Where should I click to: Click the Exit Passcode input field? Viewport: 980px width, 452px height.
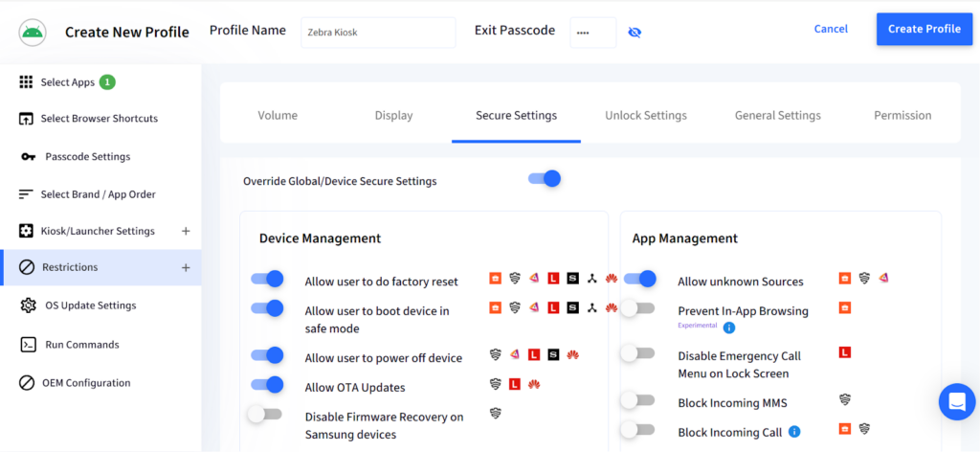click(593, 33)
